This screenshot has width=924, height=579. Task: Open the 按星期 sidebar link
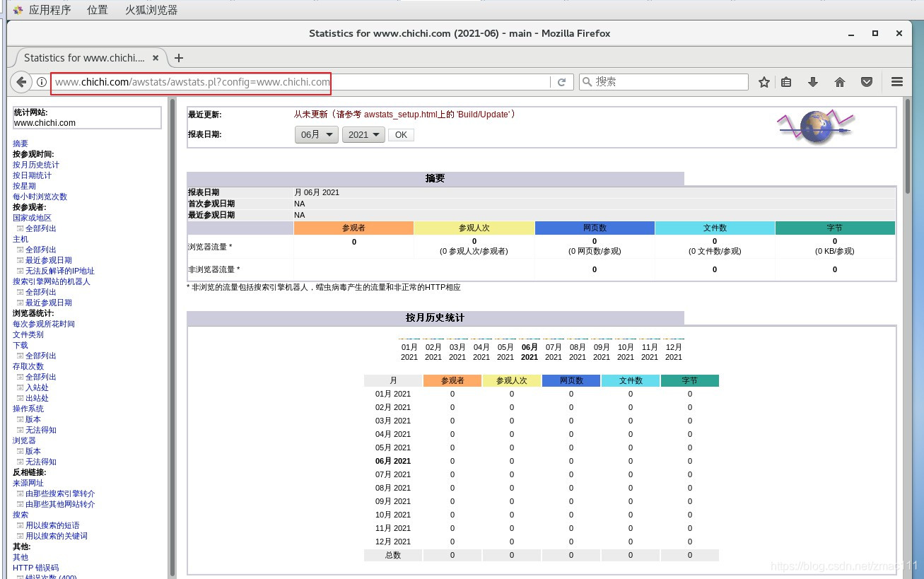click(24, 186)
